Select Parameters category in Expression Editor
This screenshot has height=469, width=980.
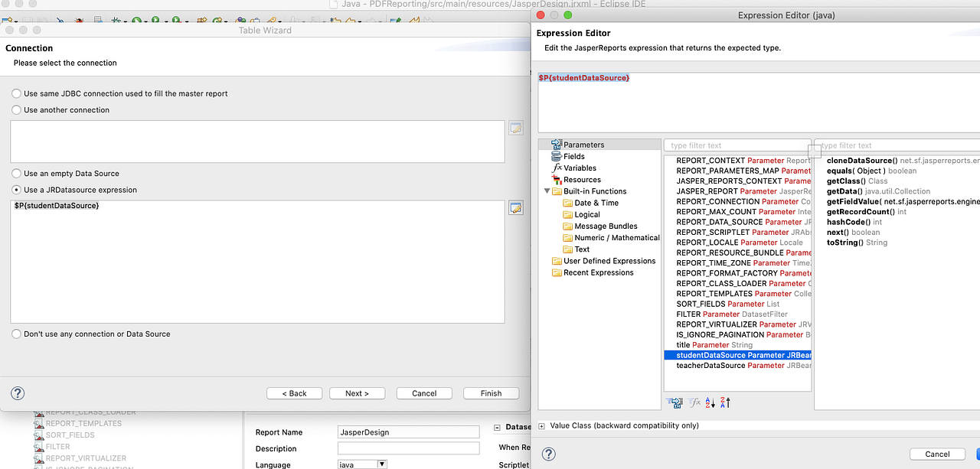click(583, 145)
